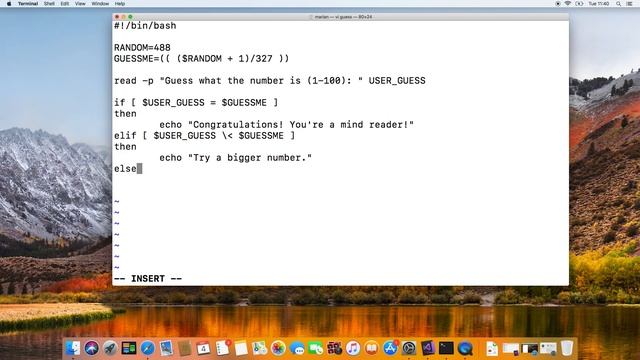The width and height of the screenshot is (640, 360).
Task: Open the Maps app in dock
Action: 260,348
